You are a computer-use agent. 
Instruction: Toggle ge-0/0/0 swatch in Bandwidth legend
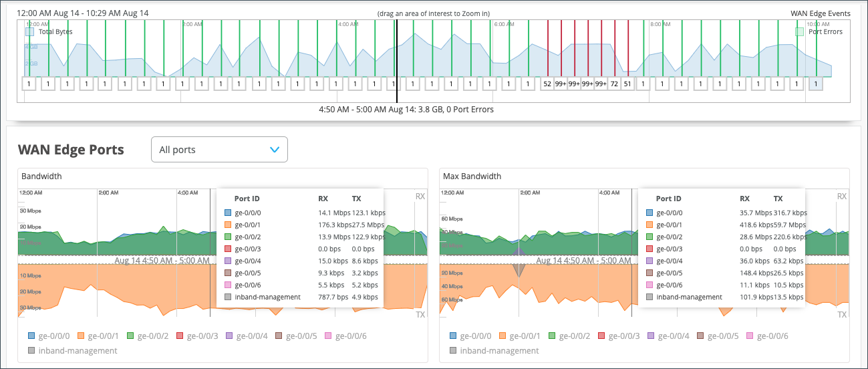pyautogui.click(x=33, y=336)
